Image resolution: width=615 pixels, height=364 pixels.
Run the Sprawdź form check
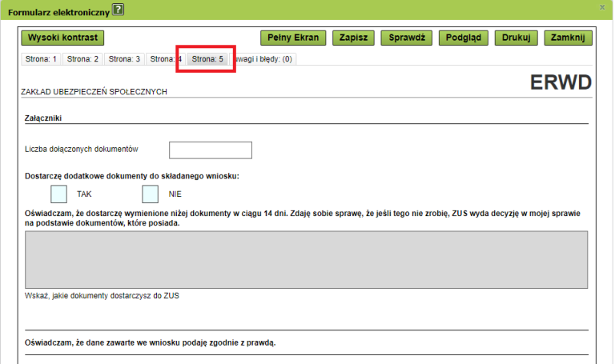(407, 38)
